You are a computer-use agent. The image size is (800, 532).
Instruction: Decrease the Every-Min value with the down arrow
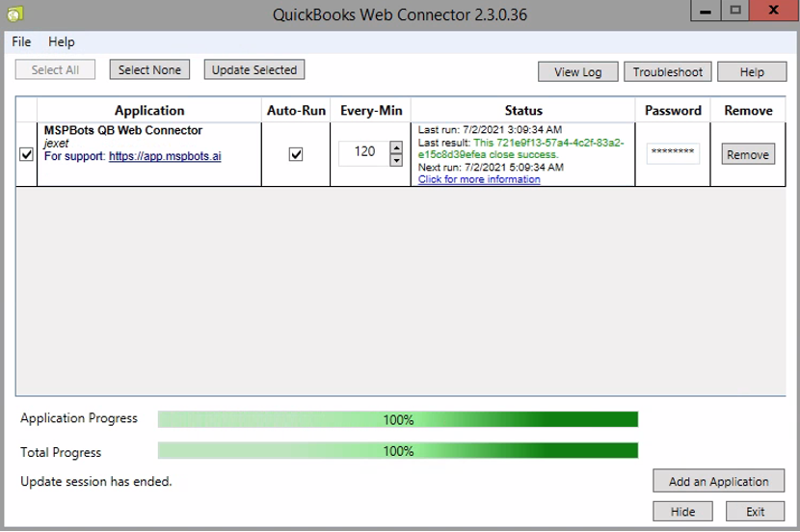(396, 160)
